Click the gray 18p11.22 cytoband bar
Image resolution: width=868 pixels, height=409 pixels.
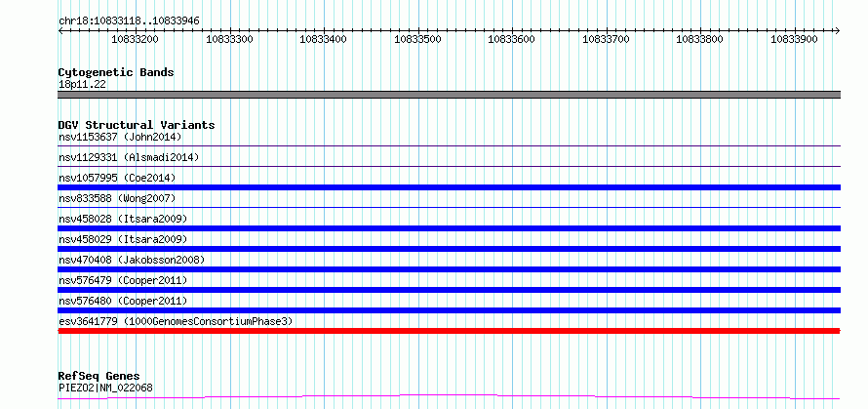click(x=449, y=95)
